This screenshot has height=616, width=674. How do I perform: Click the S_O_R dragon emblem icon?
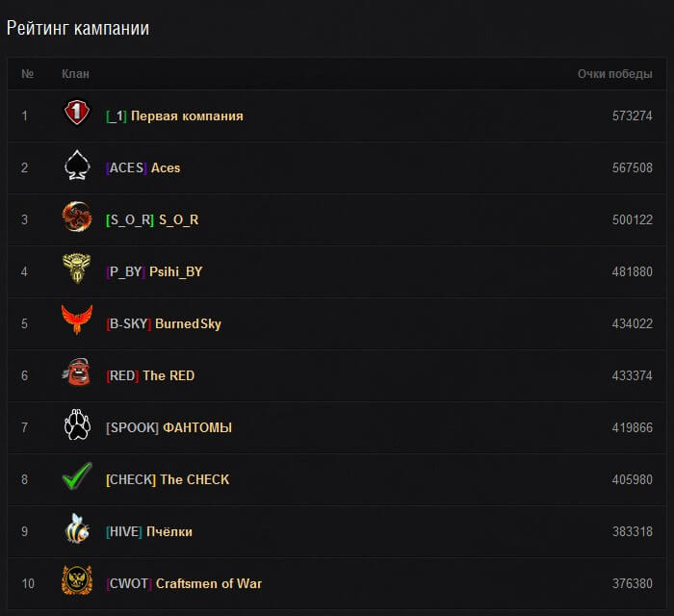pos(77,218)
